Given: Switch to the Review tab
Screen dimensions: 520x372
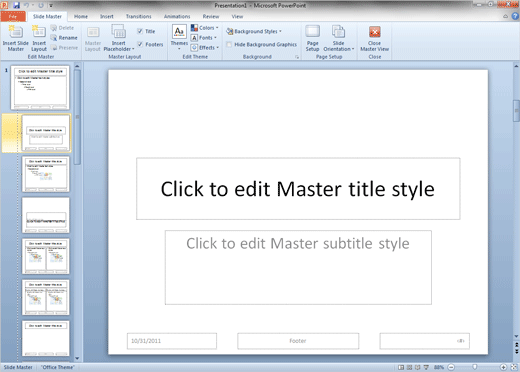Looking at the screenshot, I should coord(211,16).
